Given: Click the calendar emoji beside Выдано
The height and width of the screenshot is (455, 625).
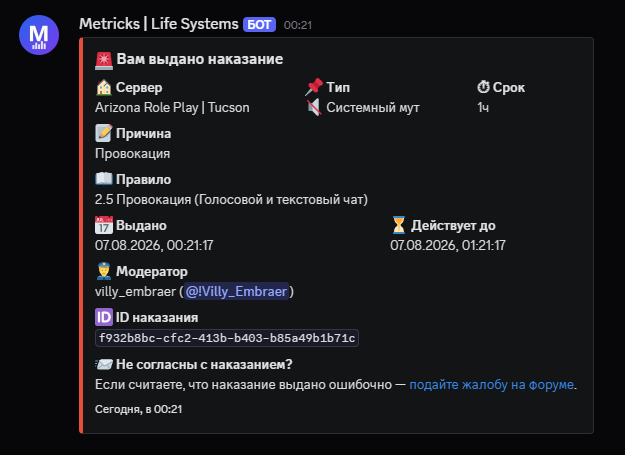Looking at the screenshot, I should point(104,225).
